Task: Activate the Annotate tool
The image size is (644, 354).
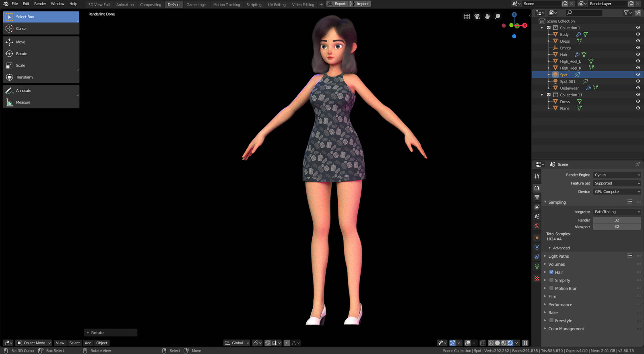Action: (x=41, y=91)
